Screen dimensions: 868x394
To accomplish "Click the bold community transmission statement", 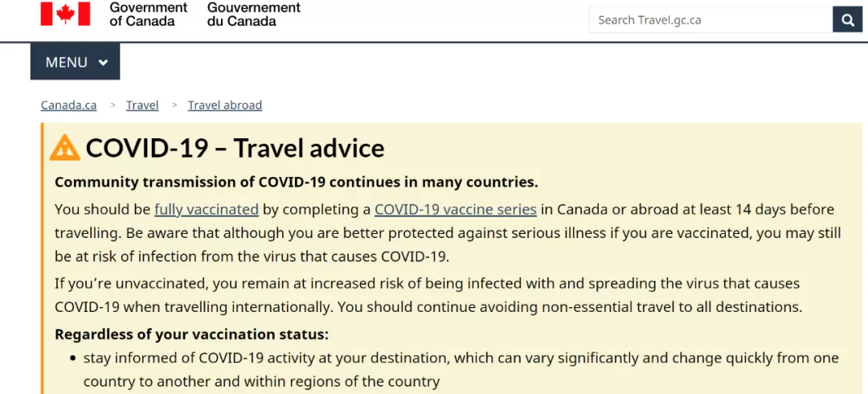I will 296,183.
